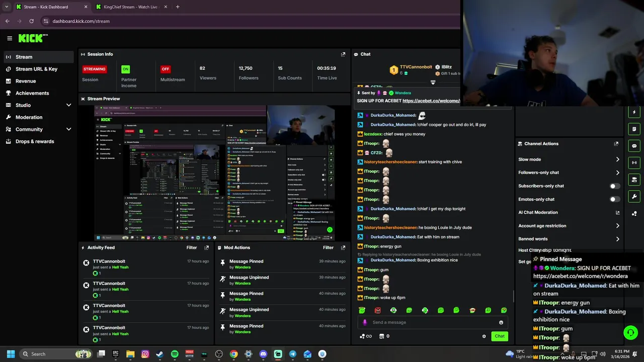Image resolution: width=644 pixels, height=362 pixels.
Task: Click the channel points infinity icon
Action: [x=366, y=336]
